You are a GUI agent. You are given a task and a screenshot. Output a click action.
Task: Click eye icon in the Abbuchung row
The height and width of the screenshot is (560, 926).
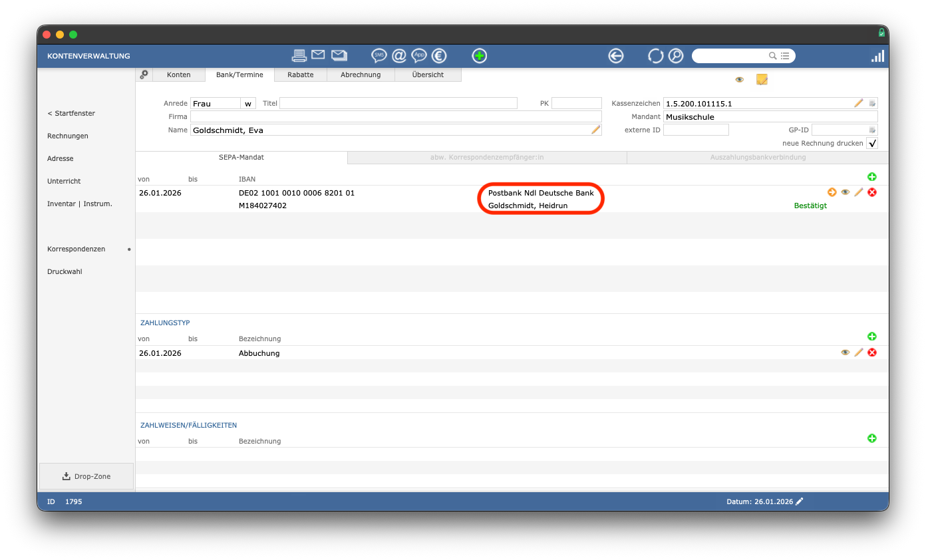coord(846,352)
